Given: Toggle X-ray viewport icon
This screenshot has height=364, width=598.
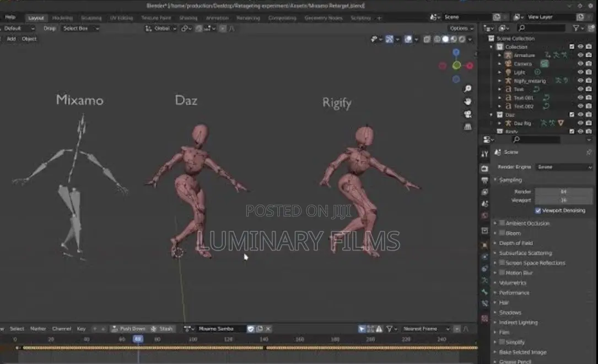Looking at the screenshot, I should pyautogui.click(x=427, y=39).
